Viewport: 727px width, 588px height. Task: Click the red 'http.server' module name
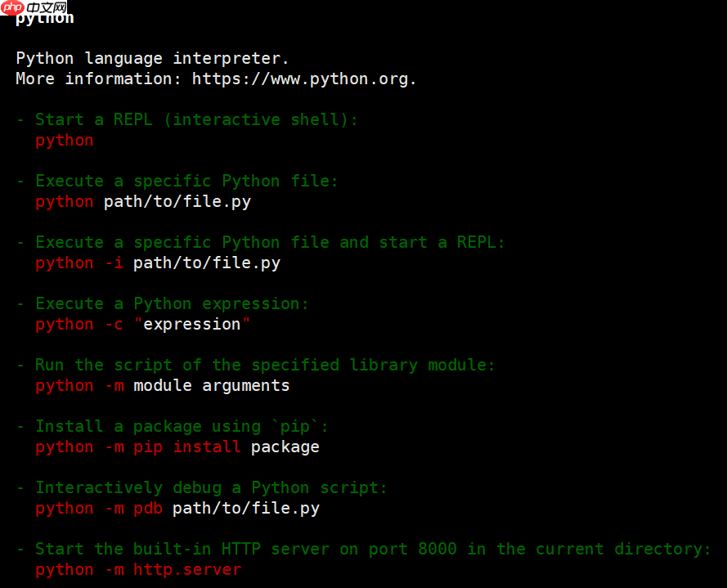tap(187, 570)
